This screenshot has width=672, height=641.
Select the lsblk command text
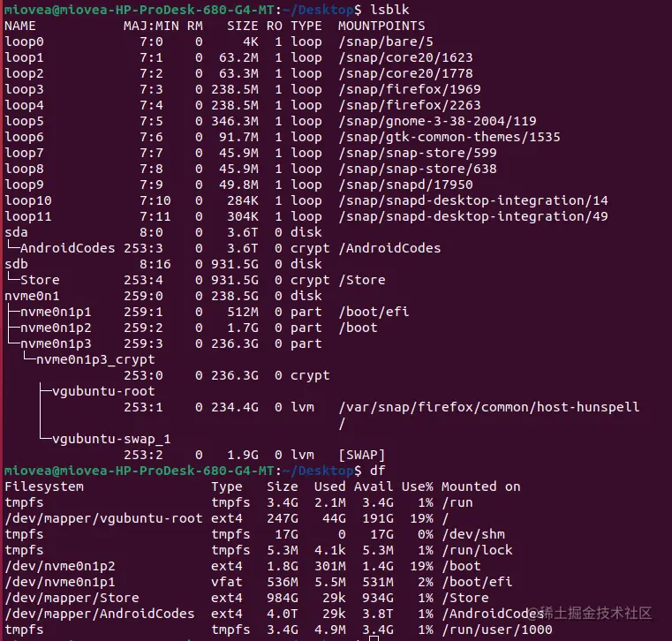(389, 10)
